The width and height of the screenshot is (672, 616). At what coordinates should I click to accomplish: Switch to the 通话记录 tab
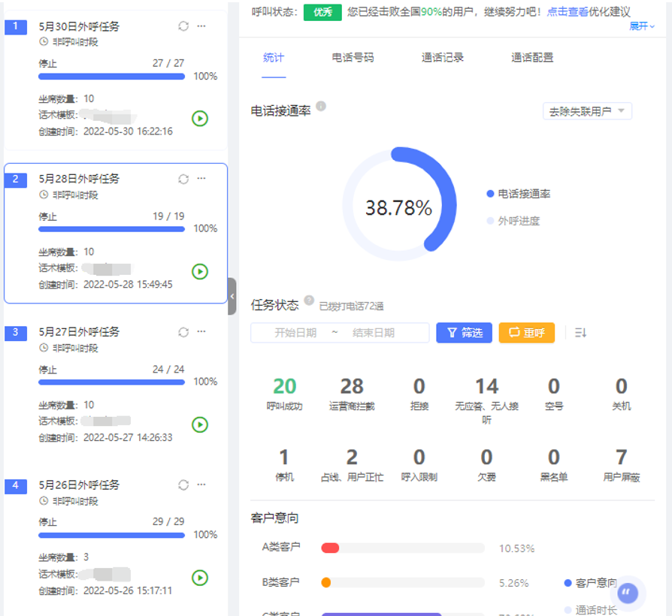443,57
